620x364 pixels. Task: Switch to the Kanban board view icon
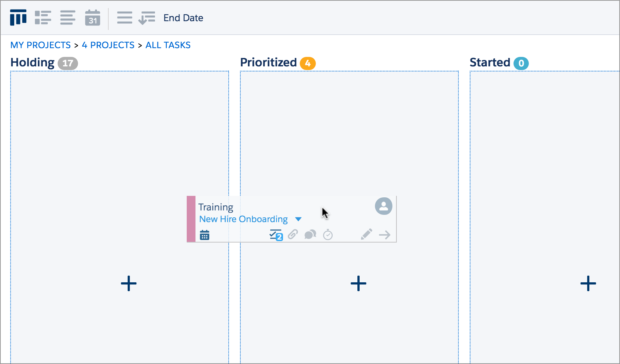[18, 18]
